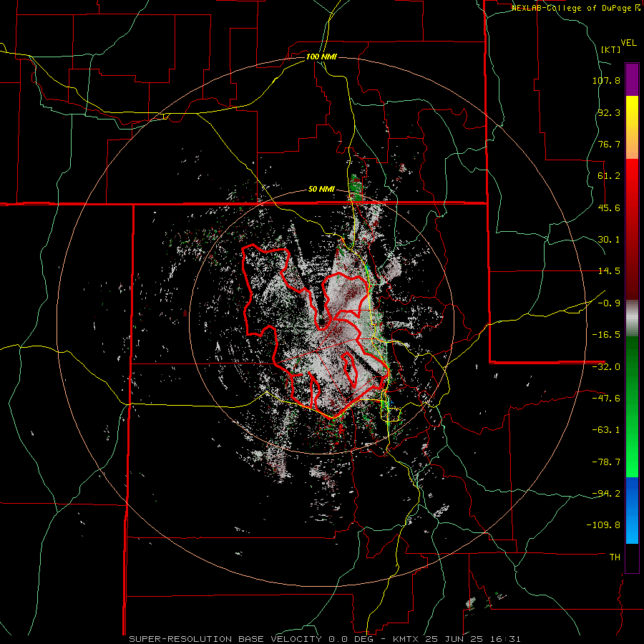Click the green segment of velocity color bar
The width and height of the screenshot is (644, 644).
(632, 406)
